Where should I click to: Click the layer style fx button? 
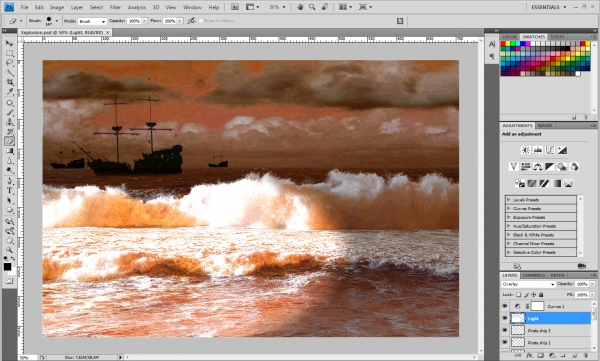(x=529, y=356)
